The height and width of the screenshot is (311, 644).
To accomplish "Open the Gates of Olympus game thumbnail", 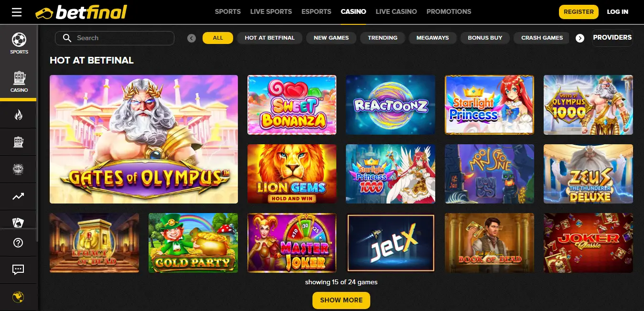I will 144,139.
